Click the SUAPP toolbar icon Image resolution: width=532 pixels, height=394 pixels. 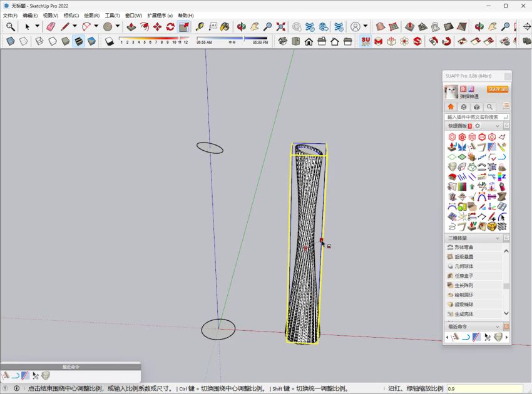(366, 41)
